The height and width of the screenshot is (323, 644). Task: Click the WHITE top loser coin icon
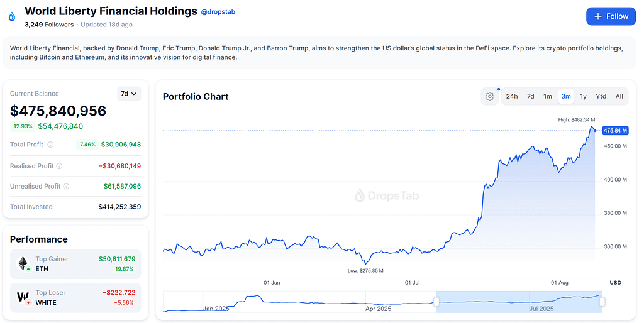coord(23,297)
